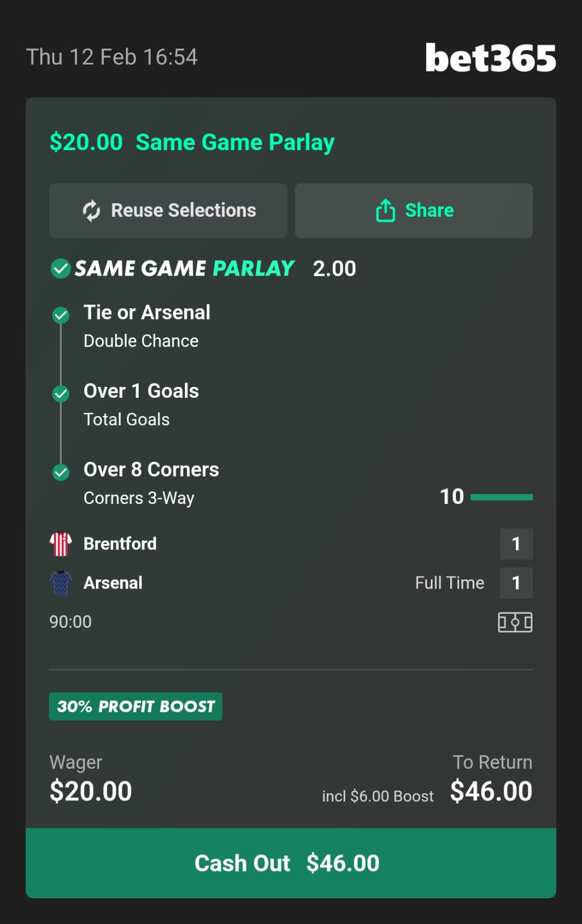The image size is (582, 924).
Task: Click the Over 8 Corners checkmark
Action: point(60,472)
